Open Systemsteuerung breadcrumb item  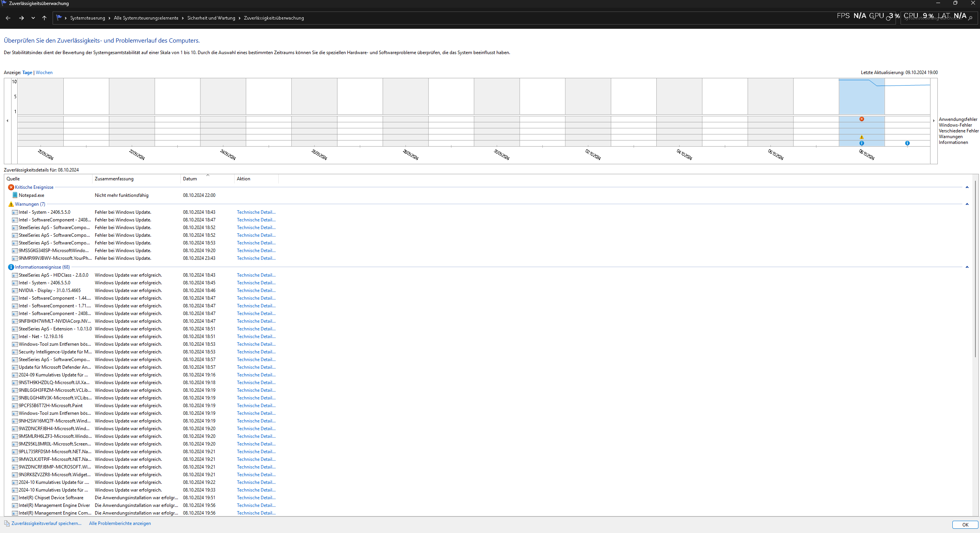click(x=88, y=18)
